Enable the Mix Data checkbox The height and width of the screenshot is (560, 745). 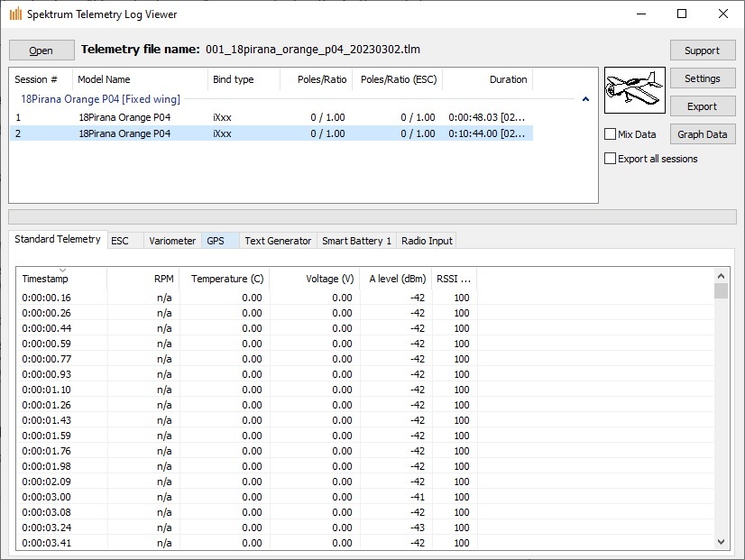(x=611, y=133)
